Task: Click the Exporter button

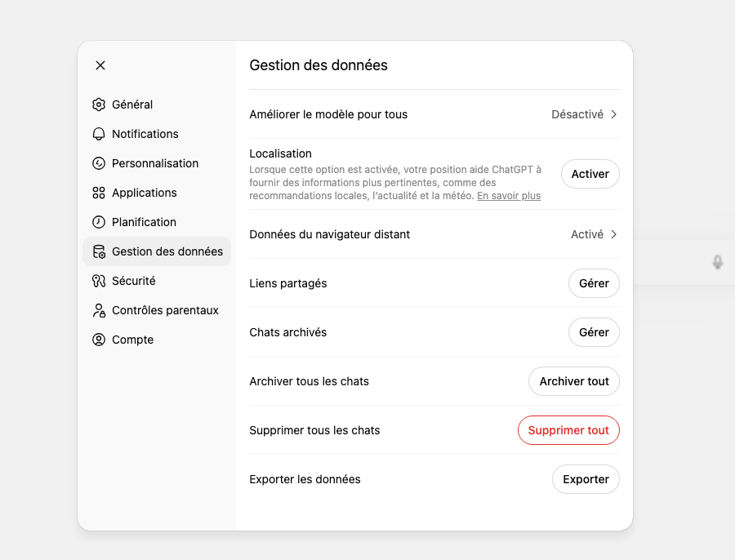Action: click(x=586, y=479)
